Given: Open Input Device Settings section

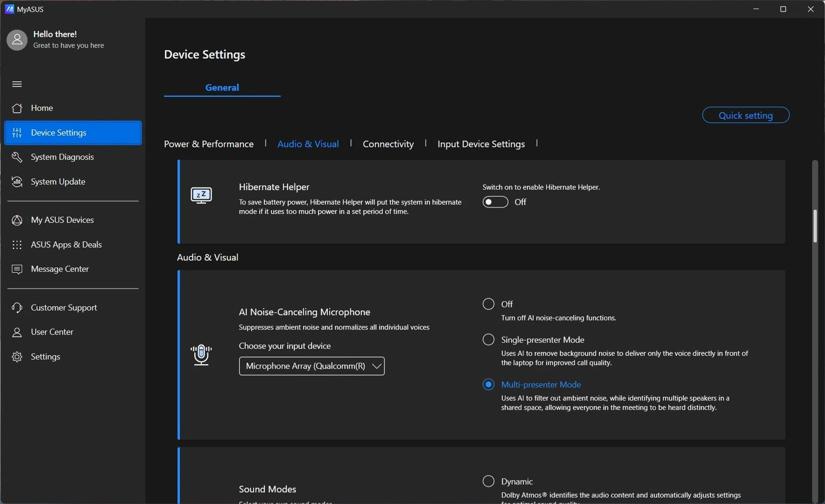Looking at the screenshot, I should coord(481,144).
